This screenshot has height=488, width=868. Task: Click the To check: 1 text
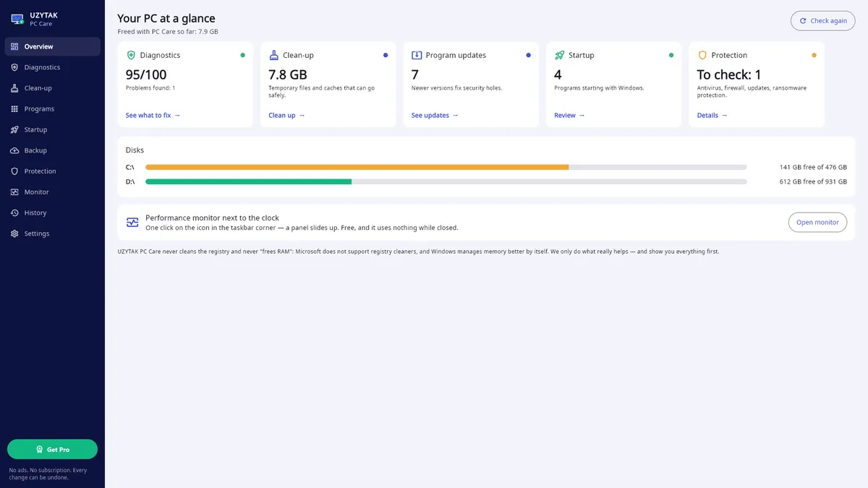(729, 74)
